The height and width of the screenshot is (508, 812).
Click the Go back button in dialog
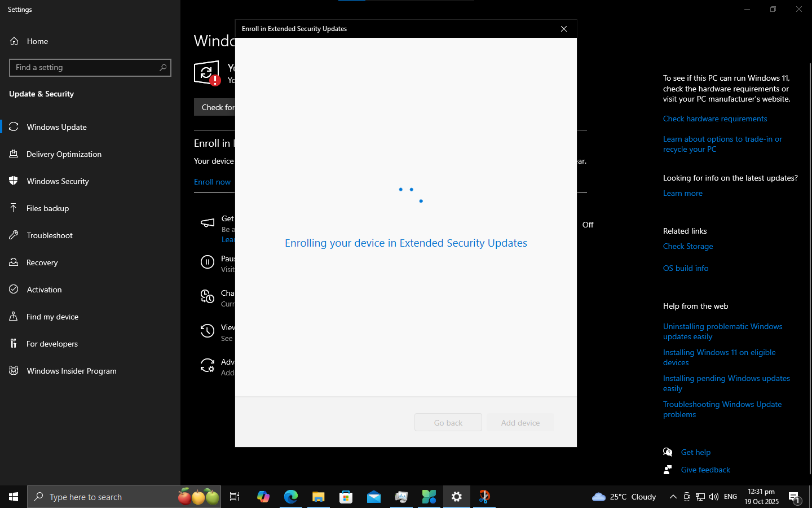(x=448, y=422)
